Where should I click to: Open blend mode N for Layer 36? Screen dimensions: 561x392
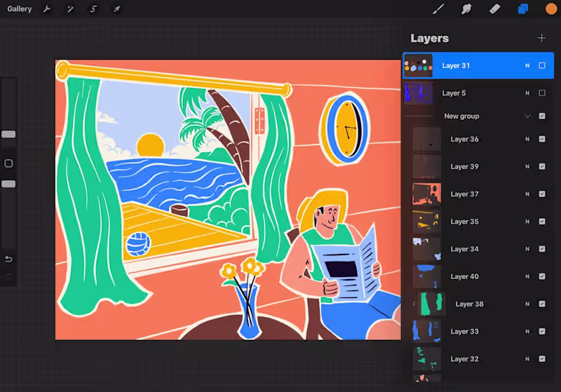tap(527, 139)
